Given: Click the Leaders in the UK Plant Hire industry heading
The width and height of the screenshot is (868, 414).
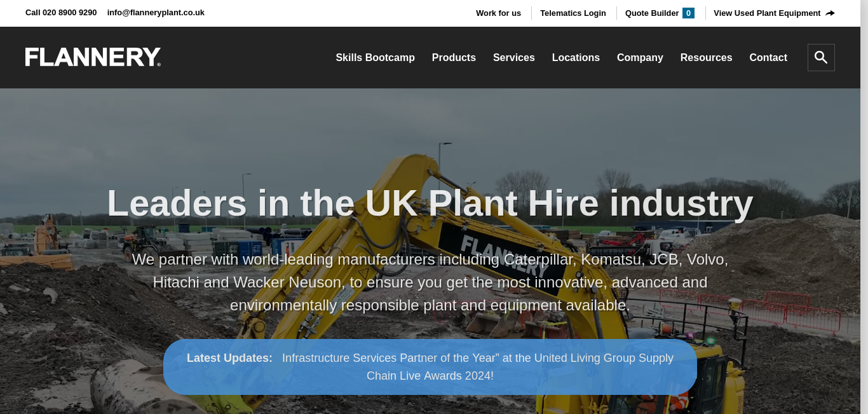Looking at the screenshot, I should click(430, 204).
